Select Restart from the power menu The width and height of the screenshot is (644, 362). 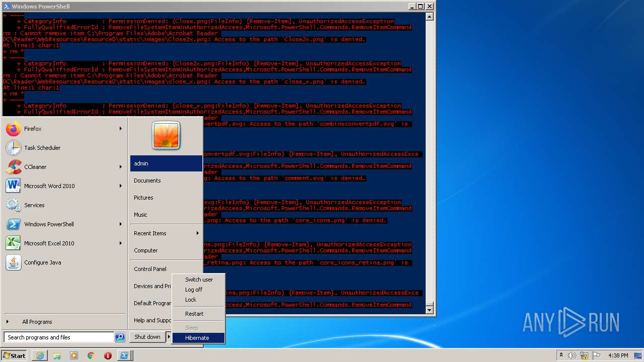pos(199,314)
